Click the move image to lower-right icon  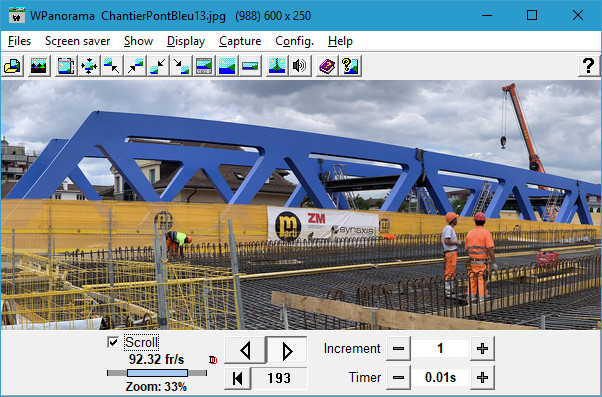(181, 66)
